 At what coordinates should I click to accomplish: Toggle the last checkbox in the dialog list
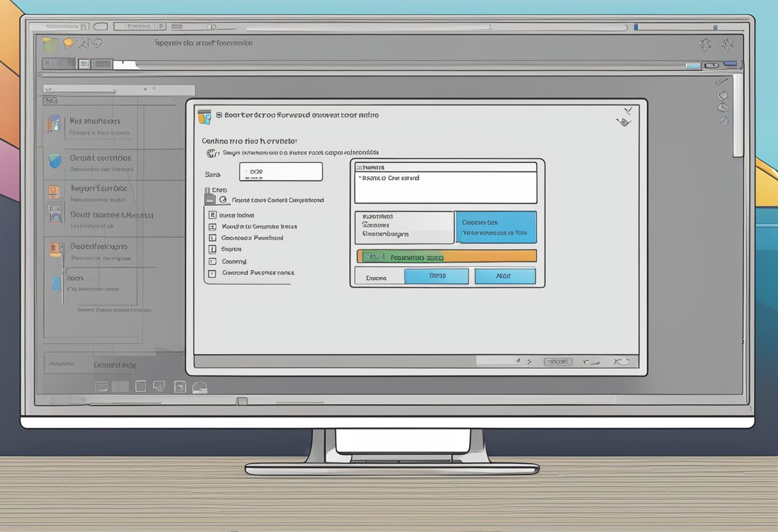pyautogui.click(x=212, y=273)
